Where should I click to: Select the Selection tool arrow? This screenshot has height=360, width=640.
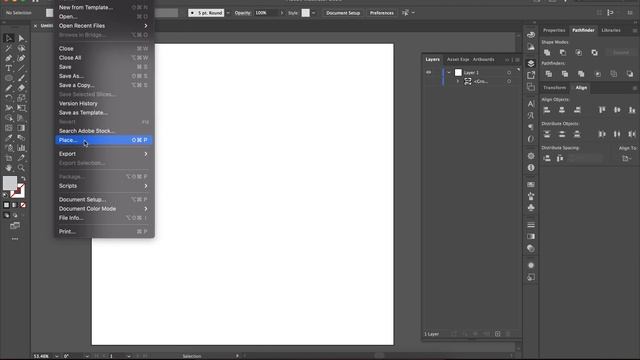coord(9,38)
